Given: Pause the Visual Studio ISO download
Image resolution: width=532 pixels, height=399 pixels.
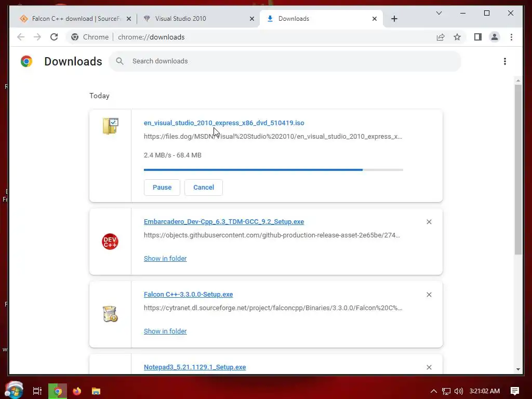Looking at the screenshot, I should point(162,187).
